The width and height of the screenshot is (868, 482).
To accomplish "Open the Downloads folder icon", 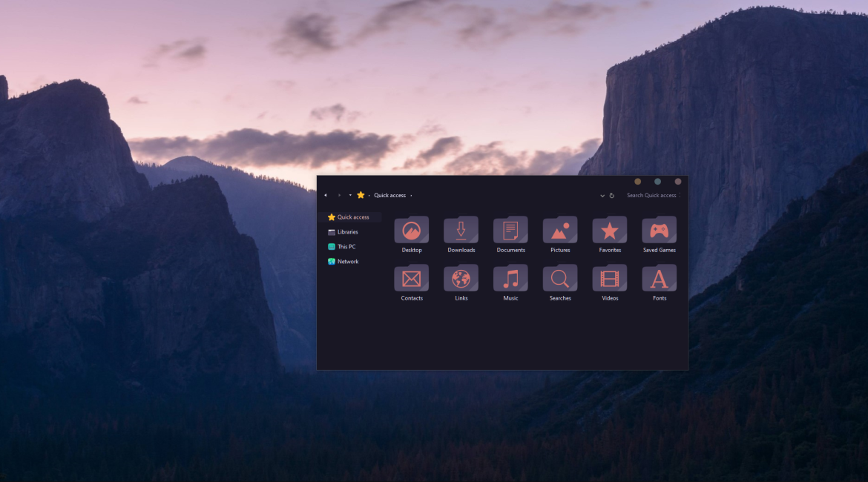I will [461, 231].
